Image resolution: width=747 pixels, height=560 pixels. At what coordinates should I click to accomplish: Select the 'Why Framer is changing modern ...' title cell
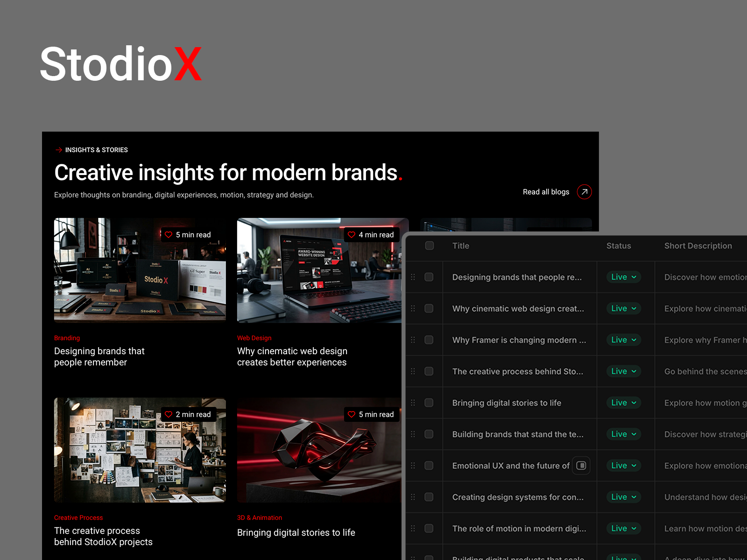point(519,340)
